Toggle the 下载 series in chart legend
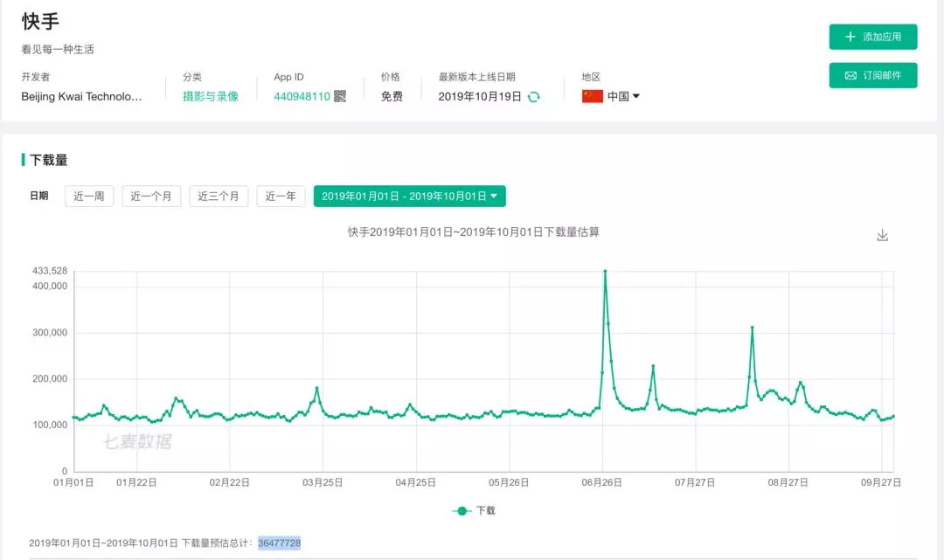The image size is (944, 560). tap(474, 510)
